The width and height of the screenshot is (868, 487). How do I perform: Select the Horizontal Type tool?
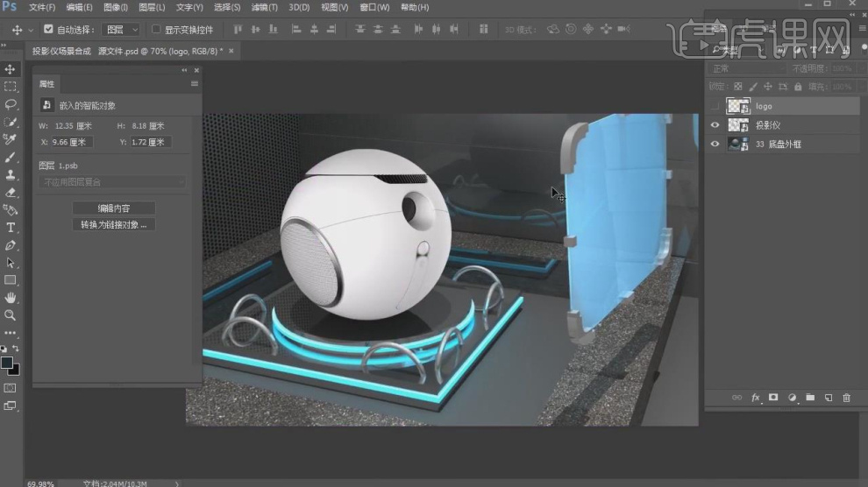(11, 228)
